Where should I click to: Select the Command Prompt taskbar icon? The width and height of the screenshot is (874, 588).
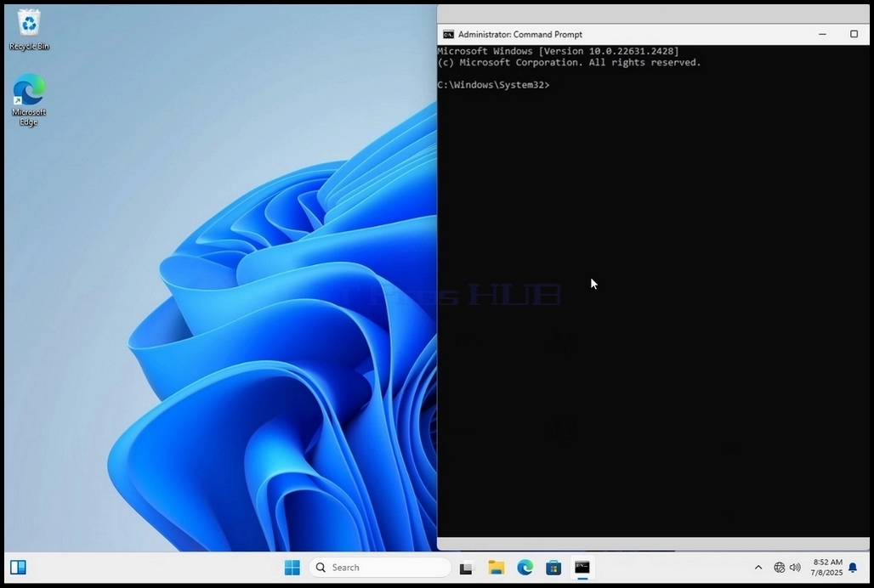pyautogui.click(x=582, y=568)
